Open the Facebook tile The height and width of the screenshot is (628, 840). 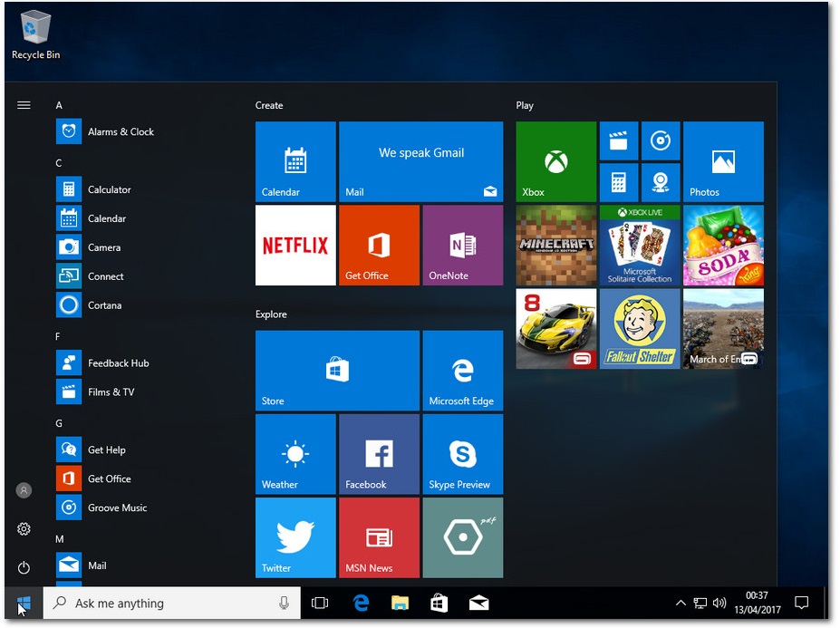pyautogui.click(x=380, y=454)
